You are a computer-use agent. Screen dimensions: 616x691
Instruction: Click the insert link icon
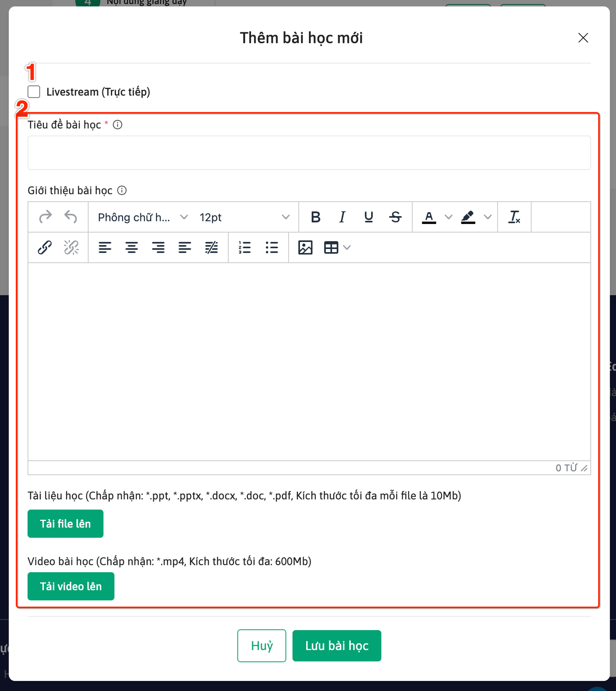click(45, 247)
